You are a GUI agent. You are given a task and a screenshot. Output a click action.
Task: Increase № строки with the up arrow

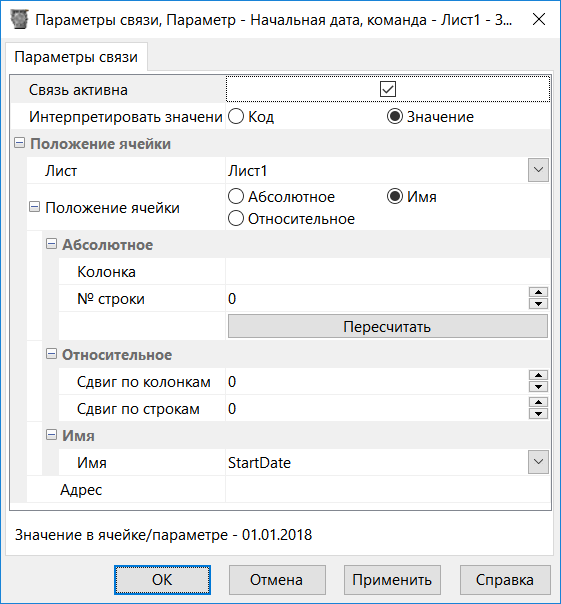click(538, 292)
